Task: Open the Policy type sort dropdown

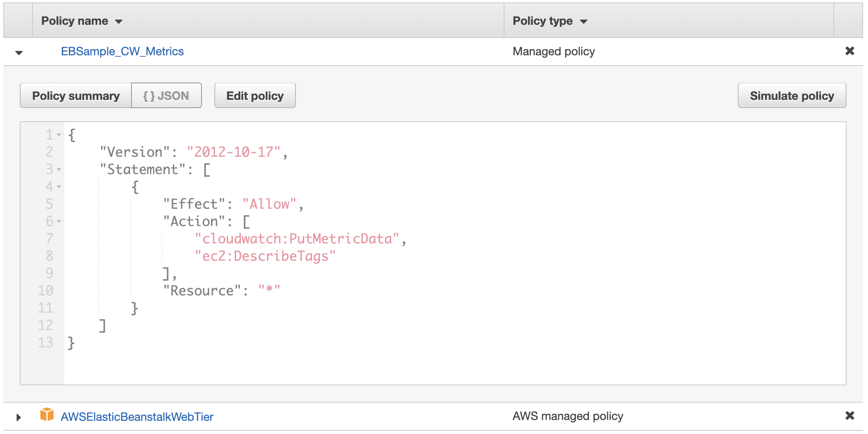Action: pyautogui.click(x=584, y=21)
